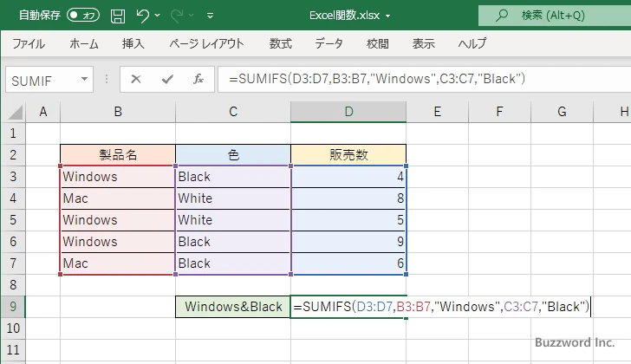
Task: Click the search box (Alt+Q)
Action: 555,16
